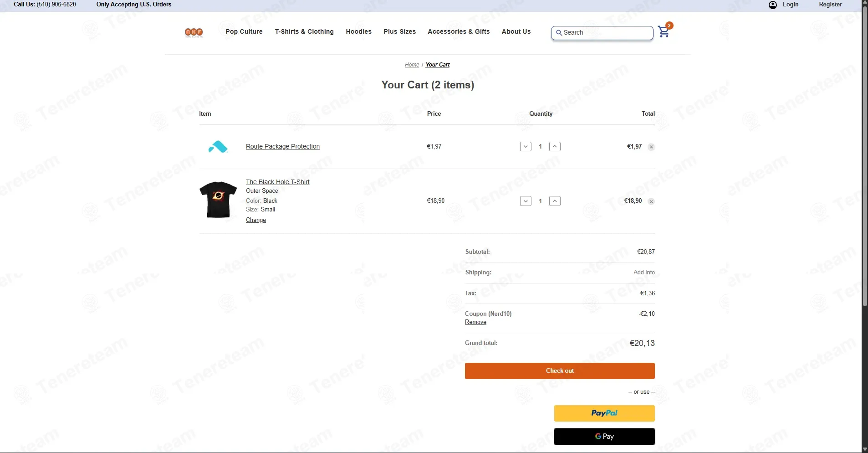
Task: Decrease Route Package Protection quantity
Action: point(526,147)
